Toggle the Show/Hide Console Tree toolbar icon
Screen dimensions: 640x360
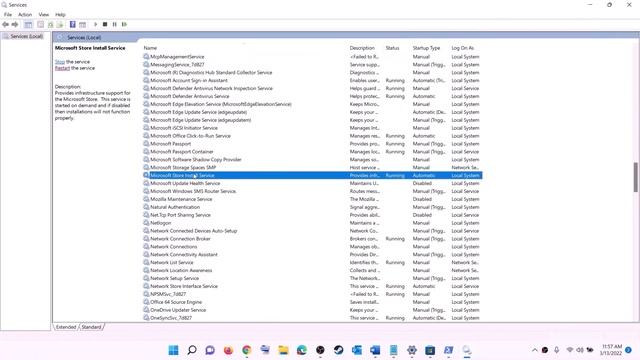tap(28, 24)
